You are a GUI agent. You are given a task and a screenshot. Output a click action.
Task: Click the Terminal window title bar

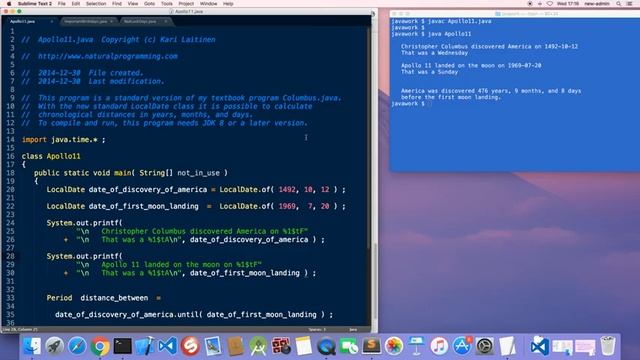click(x=515, y=13)
